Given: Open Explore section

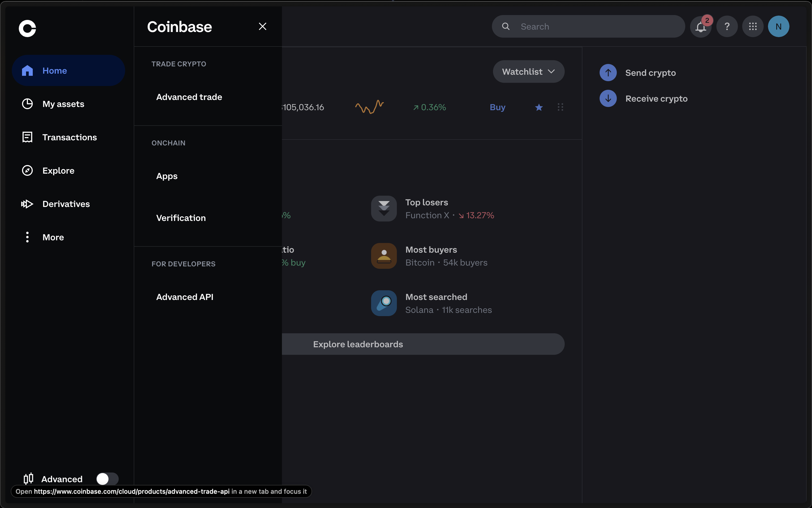Looking at the screenshot, I should (68, 170).
